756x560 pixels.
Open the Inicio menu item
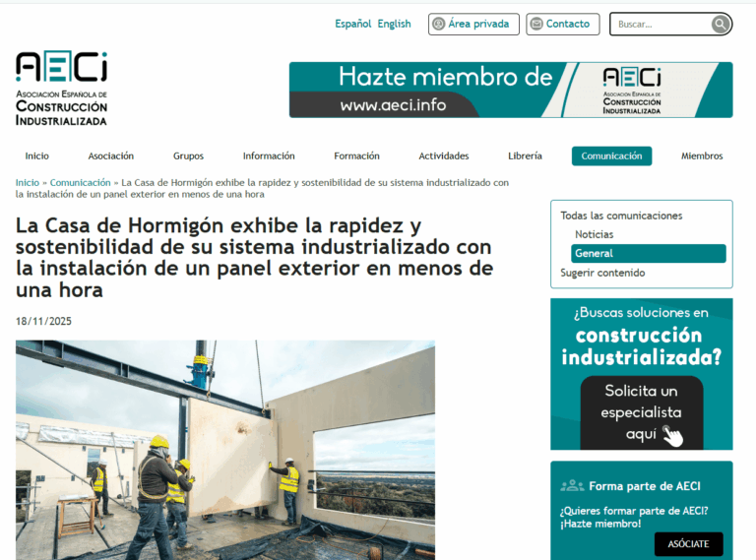[x=37, y=156]
